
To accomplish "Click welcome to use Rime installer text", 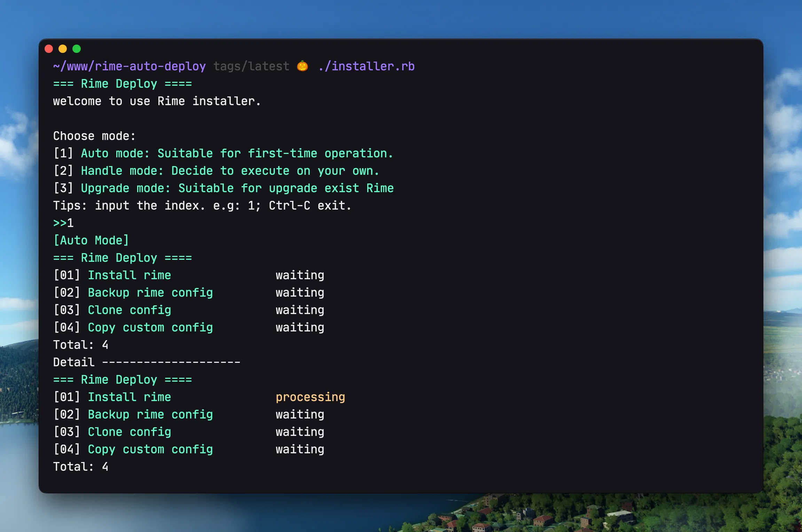I will pos(157,101).
